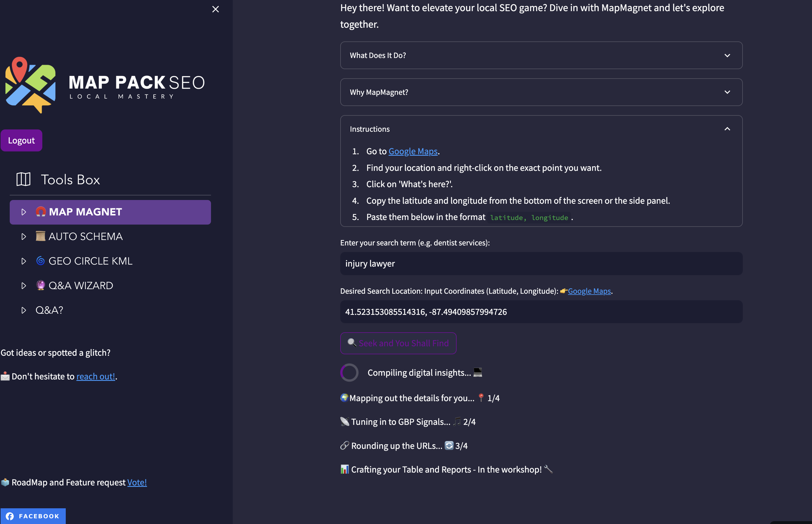Expand the 'Why MapMagnet?' section
Screen dimensions: 812x524
pyautogui.click(x=541, y=92)
